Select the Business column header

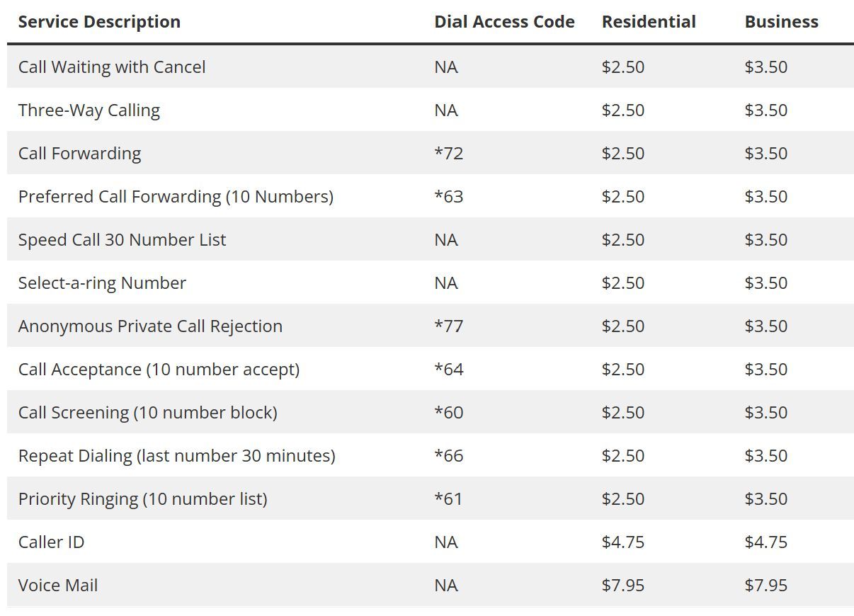point(781,22)
